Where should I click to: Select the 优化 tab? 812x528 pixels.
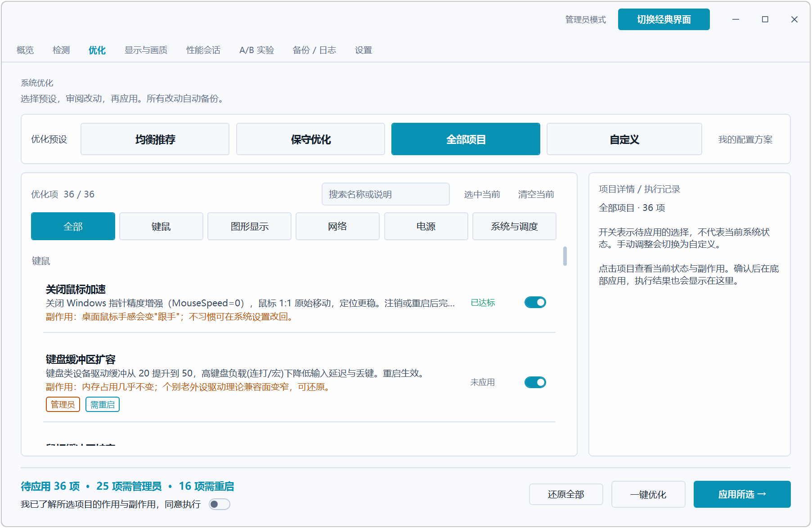click(x=97, y=50)
